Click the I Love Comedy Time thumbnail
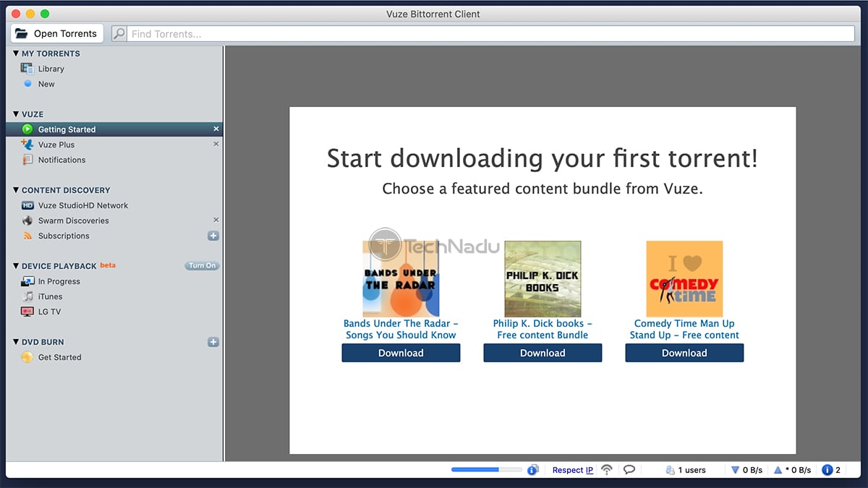The height and width of the screenshot is (488, 868). tap(684, 278)
